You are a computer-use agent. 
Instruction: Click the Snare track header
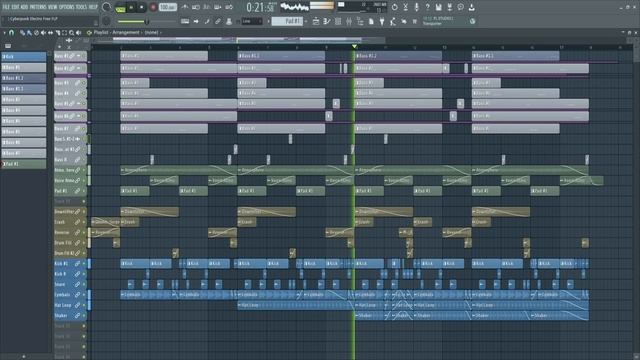[70, 284]
